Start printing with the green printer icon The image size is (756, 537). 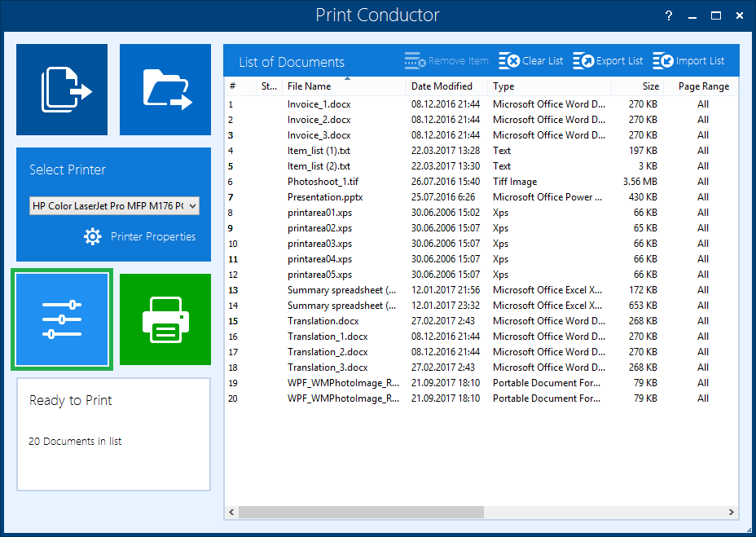(x=165, y=319)
